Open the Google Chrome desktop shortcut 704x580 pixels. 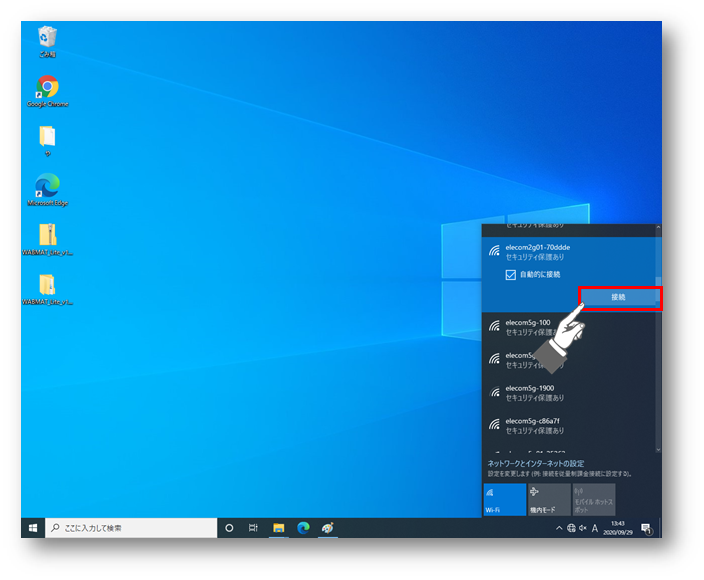[x=47, y=91]
